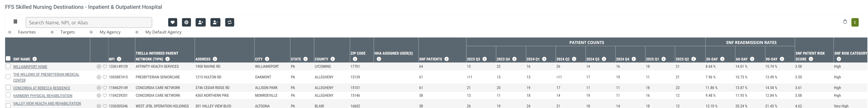Image resolution: width=868 pixels, height=108 pixels.
Task: Click the target bullseye toolbar button
Action: click(x=186, y=23)
